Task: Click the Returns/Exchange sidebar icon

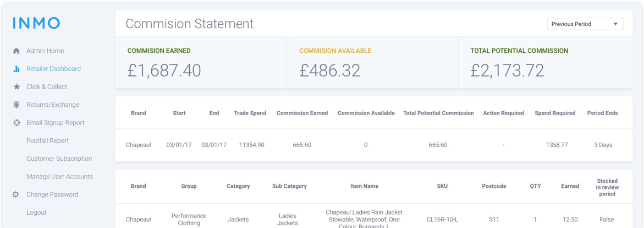Action: [x=16, y=105]
